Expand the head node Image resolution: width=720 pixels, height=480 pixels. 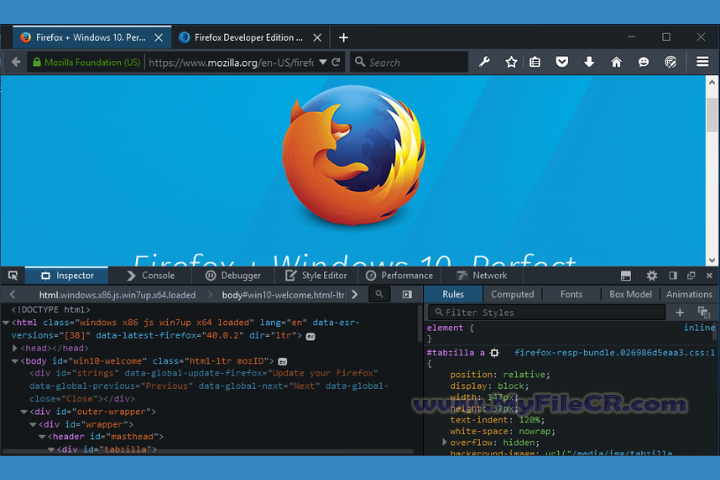click(x=15, y=348)
